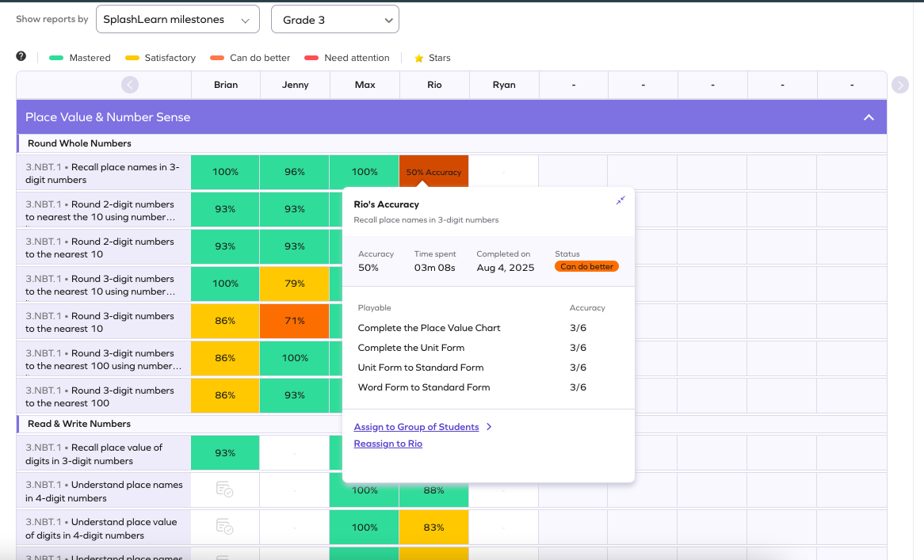
Task: Open the Grade 3 dropdown
Action: (x=334, y=18)
